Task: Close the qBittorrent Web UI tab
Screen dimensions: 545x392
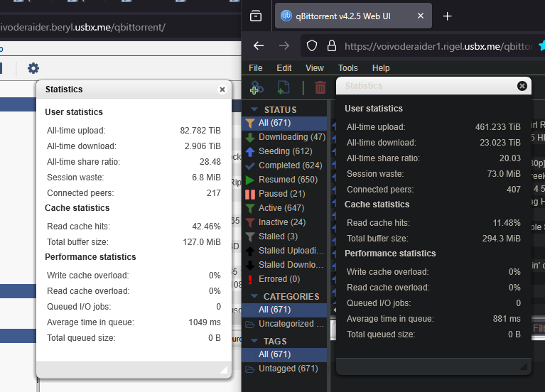Action: (x=421, y=16)
